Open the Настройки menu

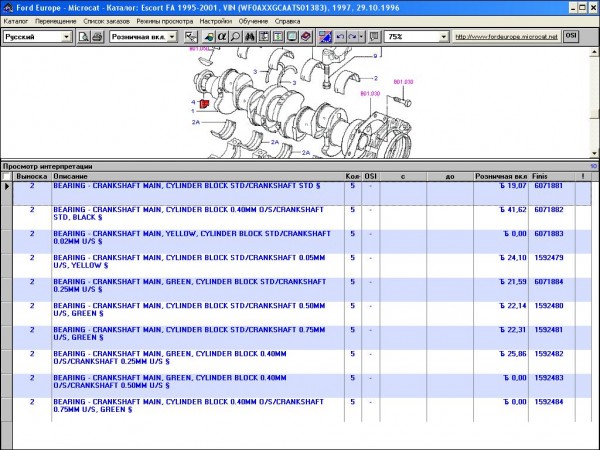coord(216,21)
